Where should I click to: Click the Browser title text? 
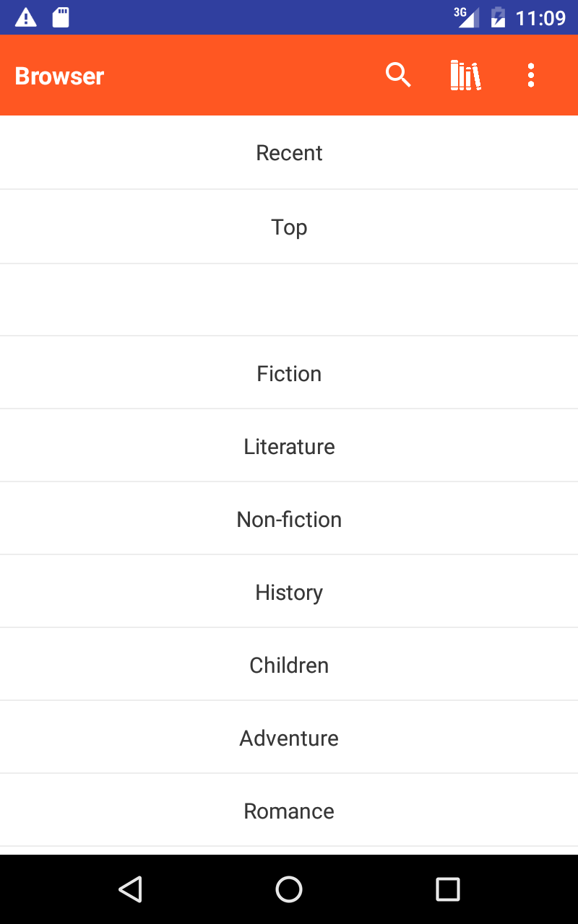tap(59, 76)
